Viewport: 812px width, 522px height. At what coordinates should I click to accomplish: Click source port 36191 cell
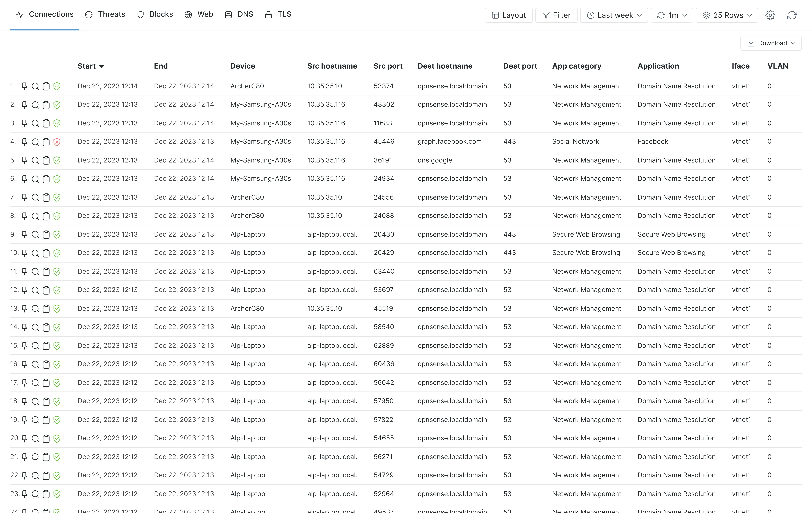coord(383,160)
